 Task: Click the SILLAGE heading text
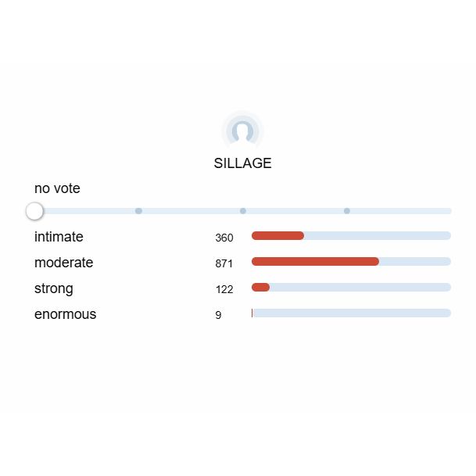242,163
